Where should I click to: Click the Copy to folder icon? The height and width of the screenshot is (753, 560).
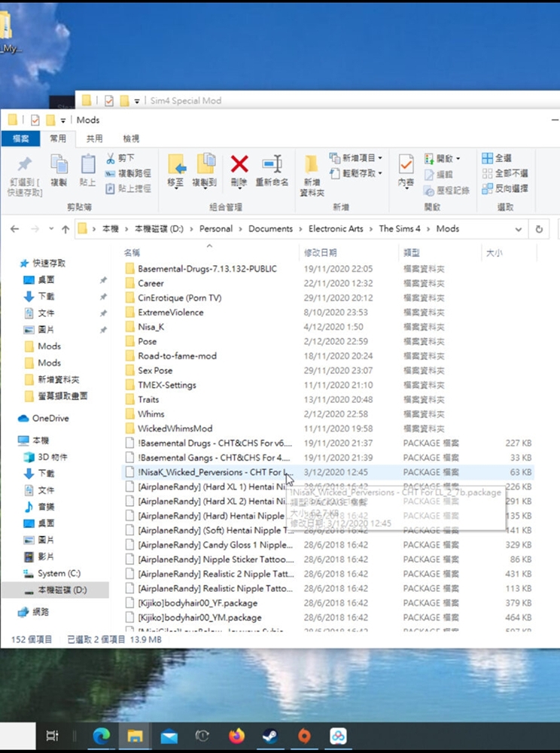tap(205, 165)
